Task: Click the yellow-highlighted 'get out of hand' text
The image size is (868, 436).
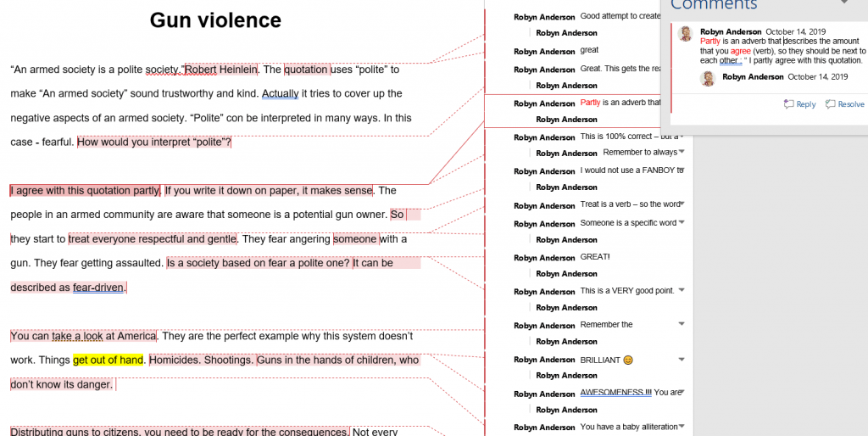Action: coord(108,360)
